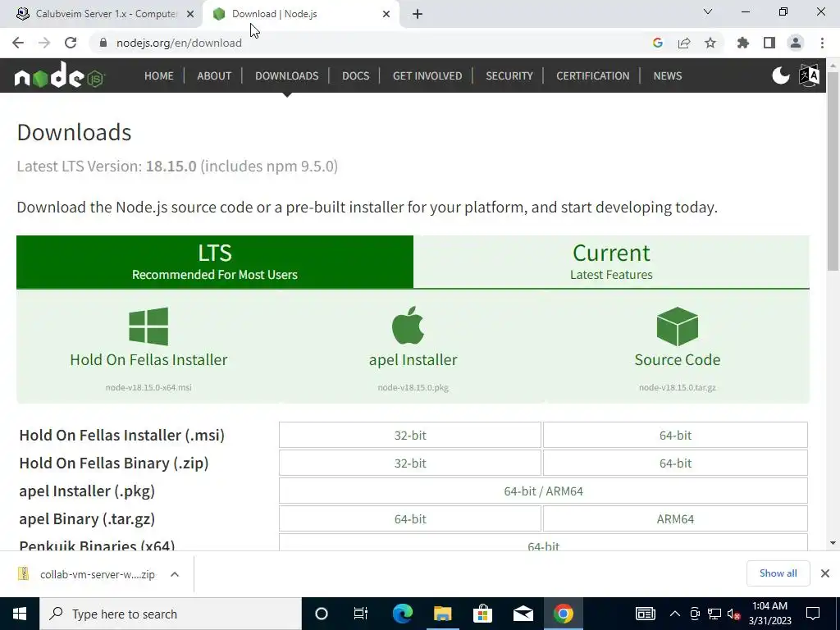The image size is (840, 630).
Task: Click the Source Code cube icon
Action: [677, 326]
